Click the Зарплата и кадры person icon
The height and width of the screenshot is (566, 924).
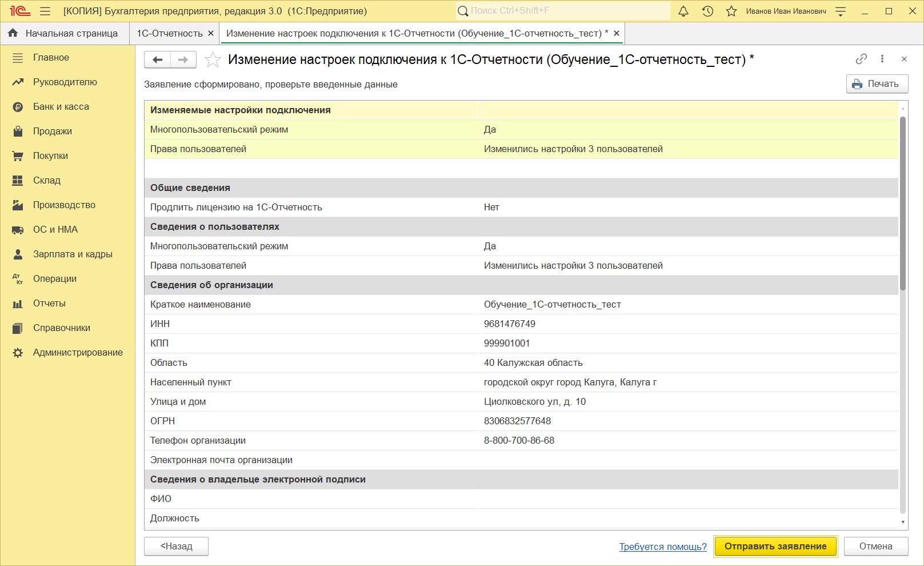(18, 254)
